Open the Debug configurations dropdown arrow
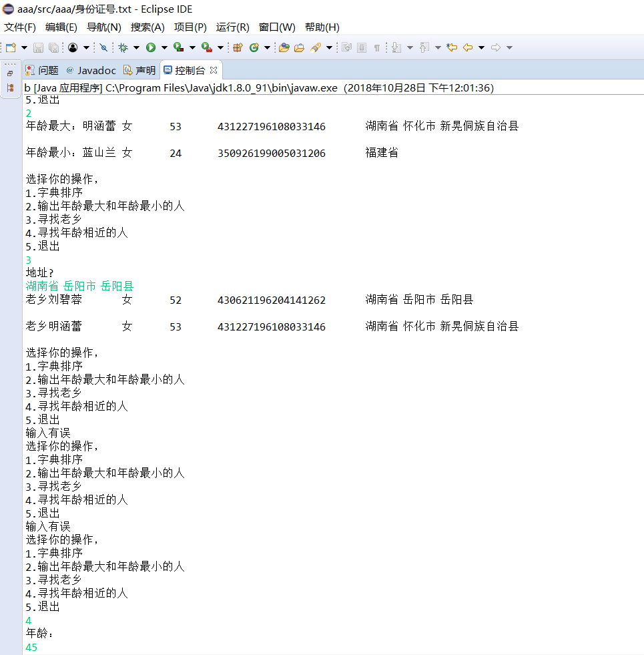 [136, 47]
